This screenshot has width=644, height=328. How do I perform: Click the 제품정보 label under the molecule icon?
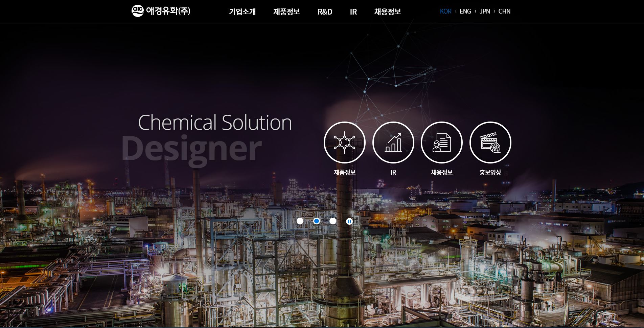point(345,172)
